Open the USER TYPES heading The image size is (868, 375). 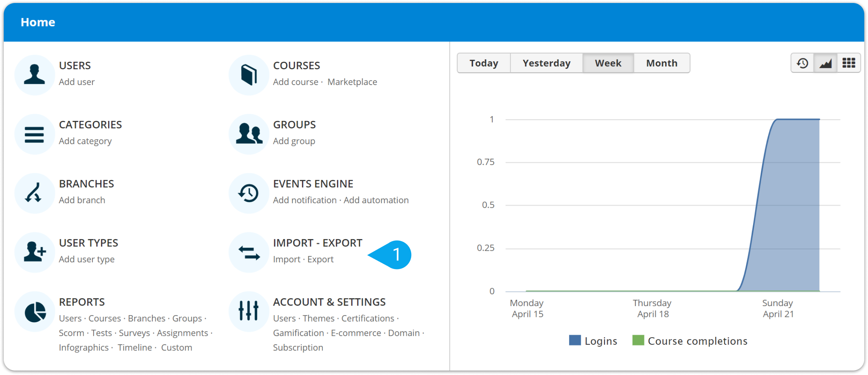click(x=88, y=243)
